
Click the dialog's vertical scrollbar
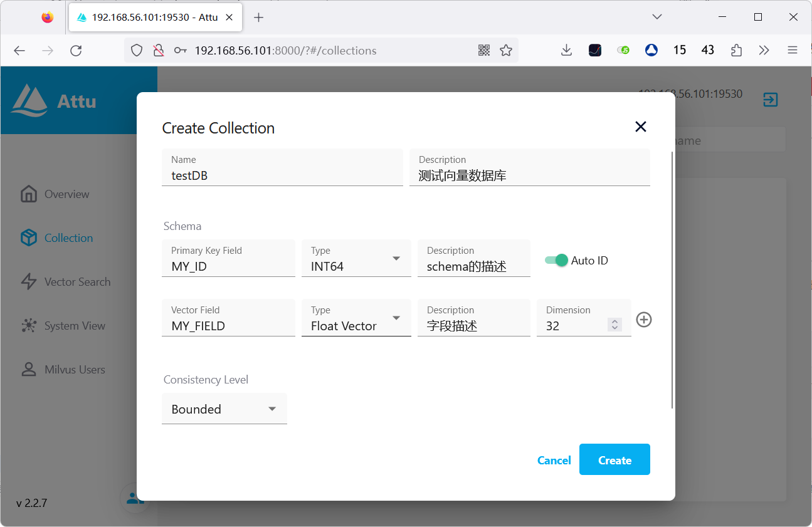tap(672, 279)
